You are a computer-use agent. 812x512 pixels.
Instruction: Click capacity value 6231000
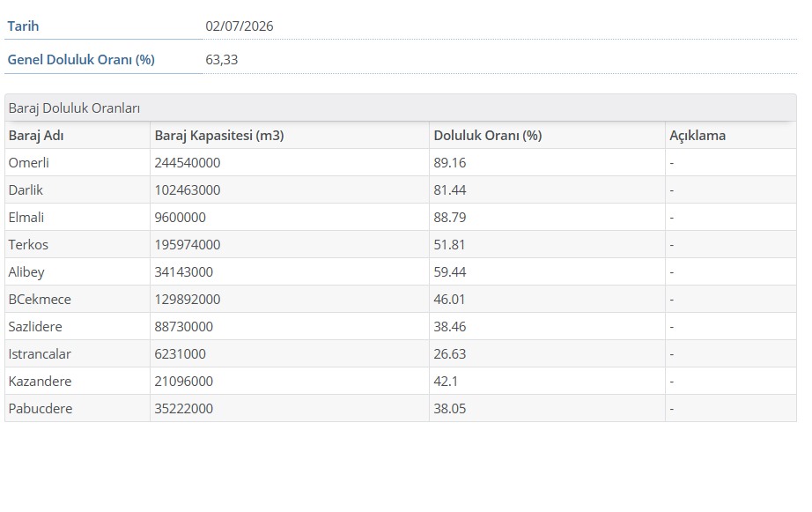(x=181, y=354)
